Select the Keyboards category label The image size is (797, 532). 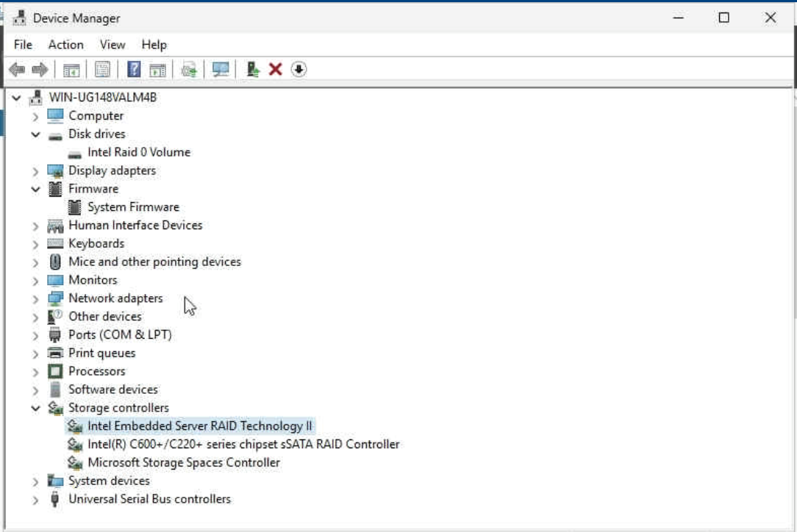click(x=96, y=243)
